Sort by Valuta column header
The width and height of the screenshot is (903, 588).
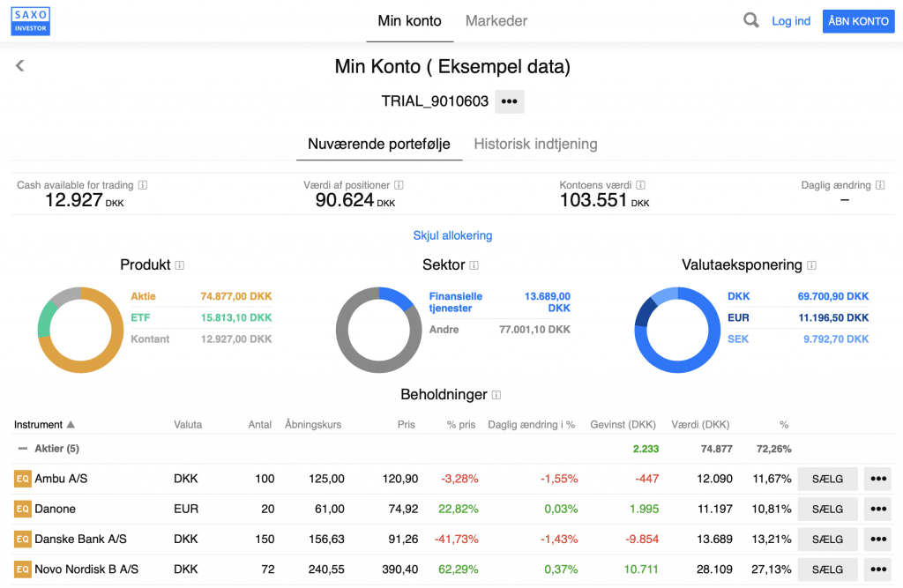188,424
